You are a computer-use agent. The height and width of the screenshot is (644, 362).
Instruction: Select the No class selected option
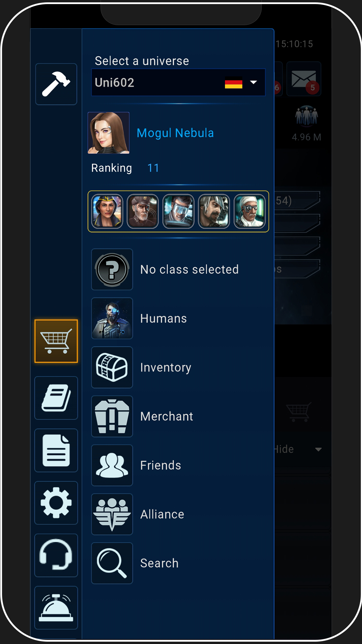pos(178,269)
